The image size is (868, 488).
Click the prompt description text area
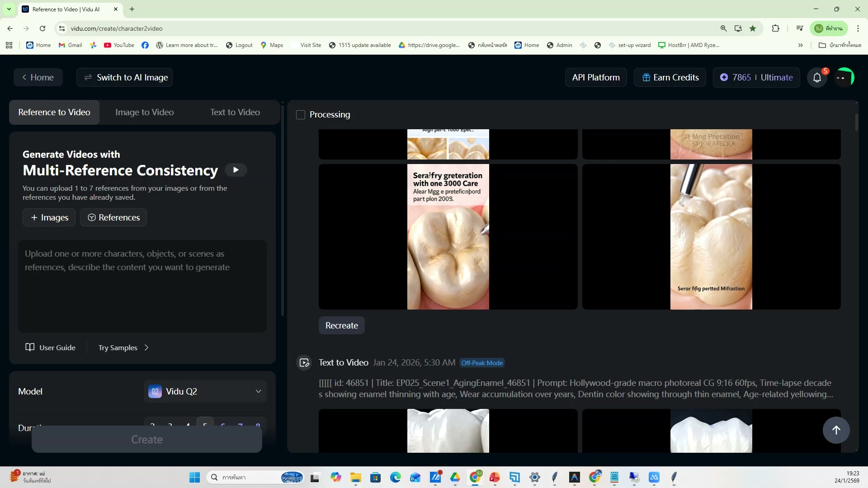pyautogui.click(x=142, y=286)
